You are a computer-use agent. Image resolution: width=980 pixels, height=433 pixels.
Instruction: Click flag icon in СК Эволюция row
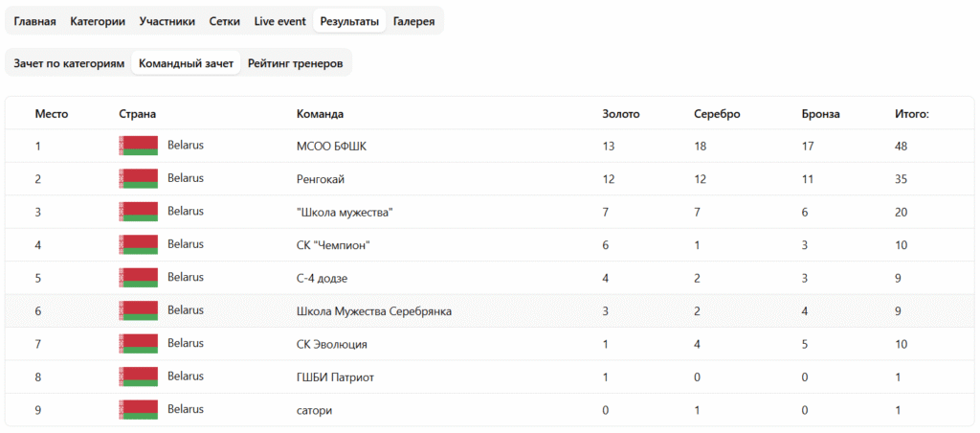(138, 344)
